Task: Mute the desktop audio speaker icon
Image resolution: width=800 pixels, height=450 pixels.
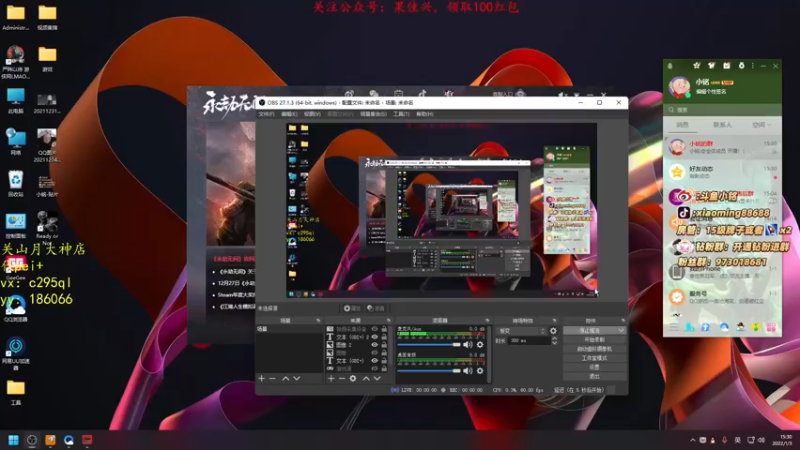Action: [x=467, y=371]
